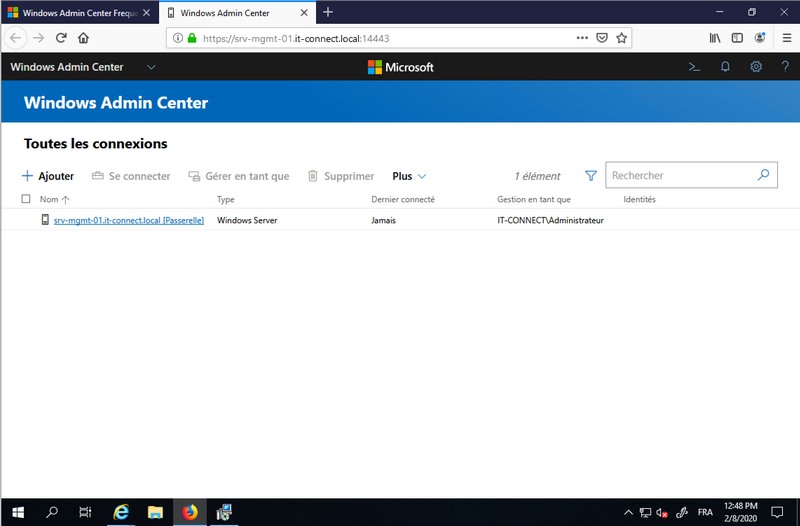Close the first browser tab
The image size is (800, 526).
(x=146, y=13)
